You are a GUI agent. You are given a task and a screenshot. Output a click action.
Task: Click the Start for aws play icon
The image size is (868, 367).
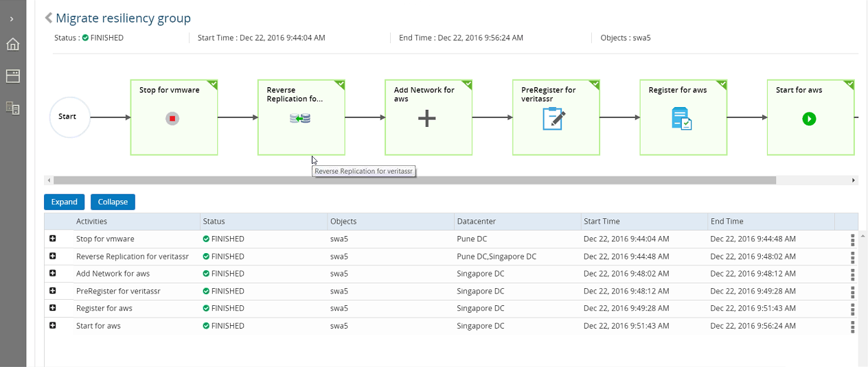click(x=809, y=119)
